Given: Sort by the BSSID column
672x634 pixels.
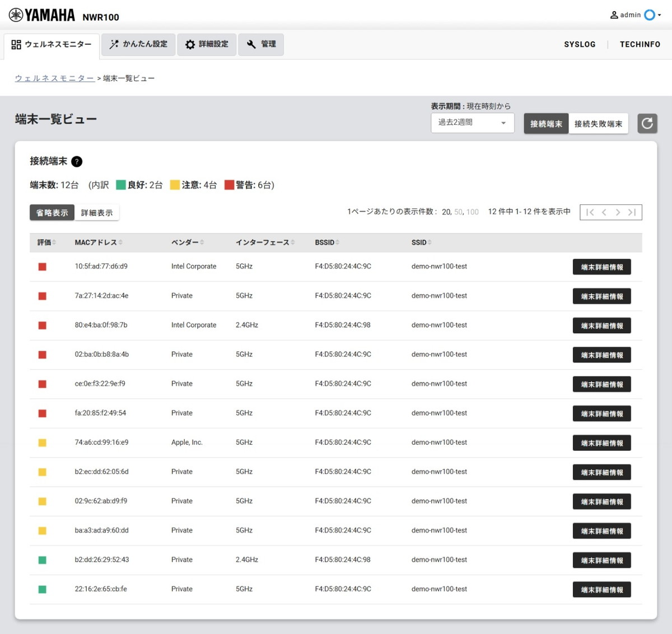Looking at the screenshot, I should [x=327, y=243].
